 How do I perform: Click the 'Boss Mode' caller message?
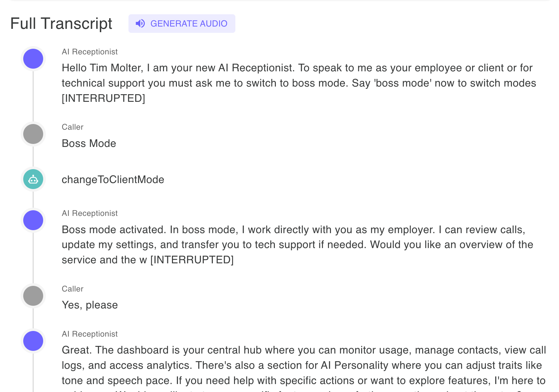coord(89,143)
